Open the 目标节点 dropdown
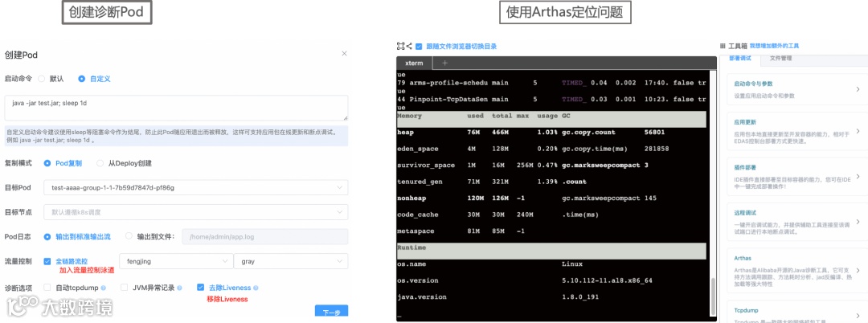 [x=195, y=212]
